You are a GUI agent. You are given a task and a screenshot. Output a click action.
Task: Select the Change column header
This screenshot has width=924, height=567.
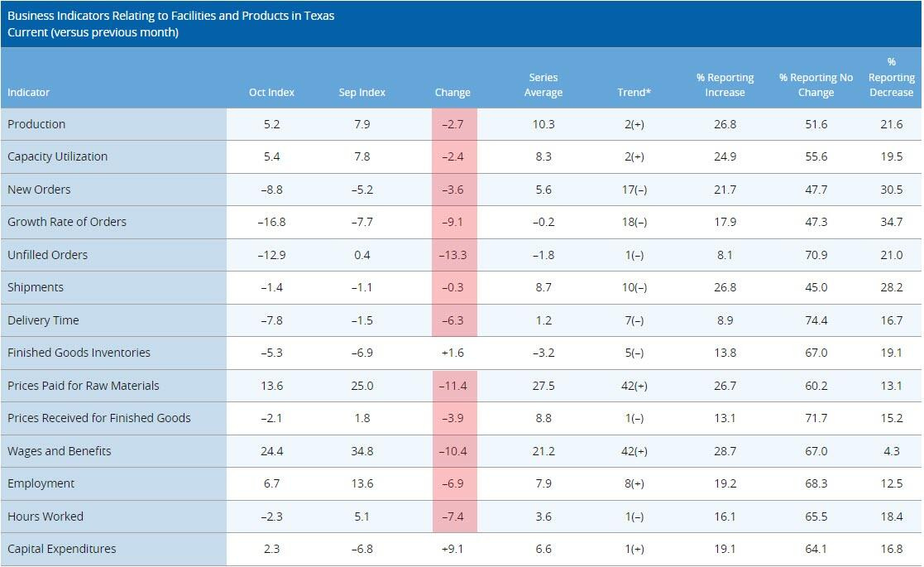point(452,93)
